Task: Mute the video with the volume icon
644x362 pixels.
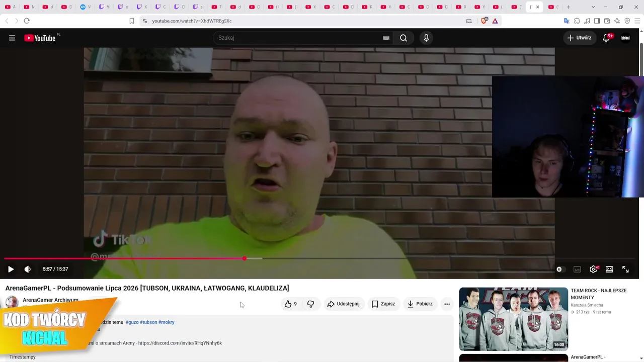Action: point(28,269)
